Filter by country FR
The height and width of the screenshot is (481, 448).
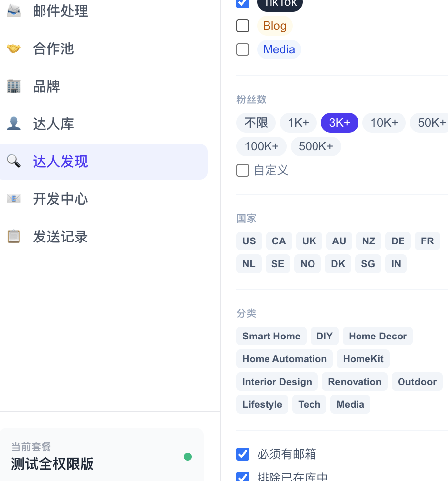tap(427, 241)
